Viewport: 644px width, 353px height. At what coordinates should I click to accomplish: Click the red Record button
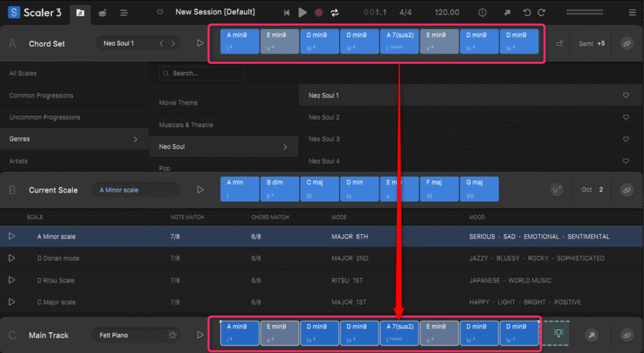[319, 13]
